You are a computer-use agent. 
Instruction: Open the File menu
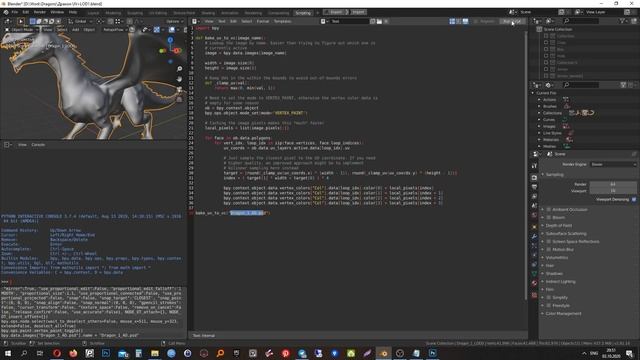15,12
